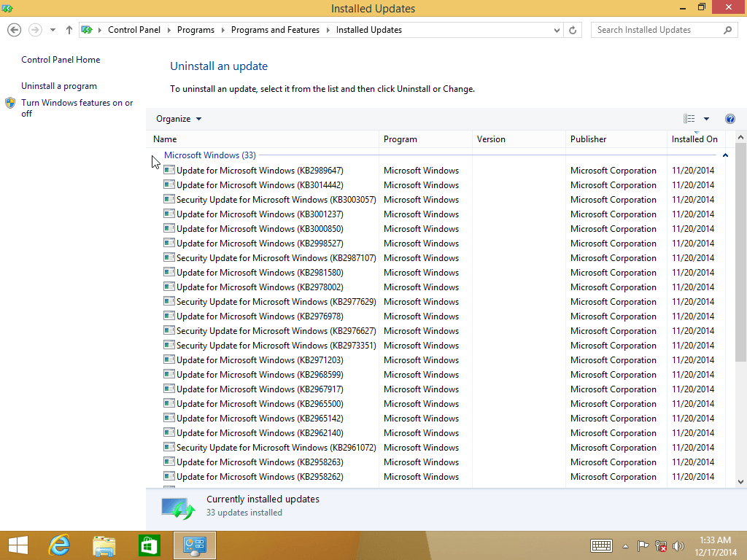The image size is (747, 560).
Task: Expand the breadcrumb arrow after Programs
Action: [x=223, y=30]
